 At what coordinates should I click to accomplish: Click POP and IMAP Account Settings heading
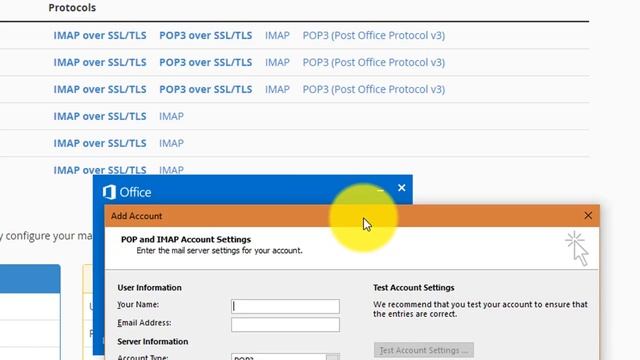coord(186,240)
